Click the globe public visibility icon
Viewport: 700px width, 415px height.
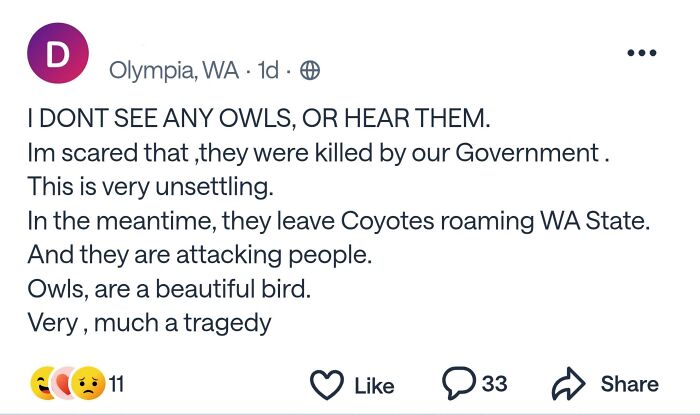[x=310, y=71]
